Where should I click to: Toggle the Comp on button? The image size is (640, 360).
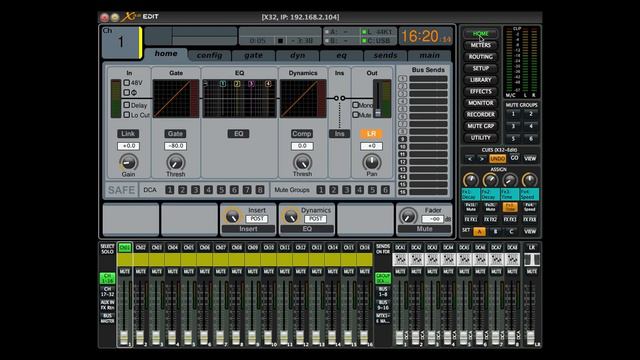tap(302, 133)
